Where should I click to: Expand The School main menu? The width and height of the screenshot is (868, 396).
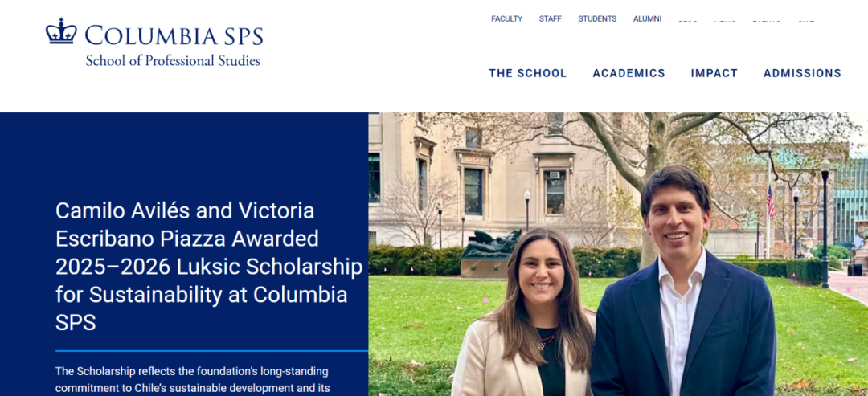point(527,73)
